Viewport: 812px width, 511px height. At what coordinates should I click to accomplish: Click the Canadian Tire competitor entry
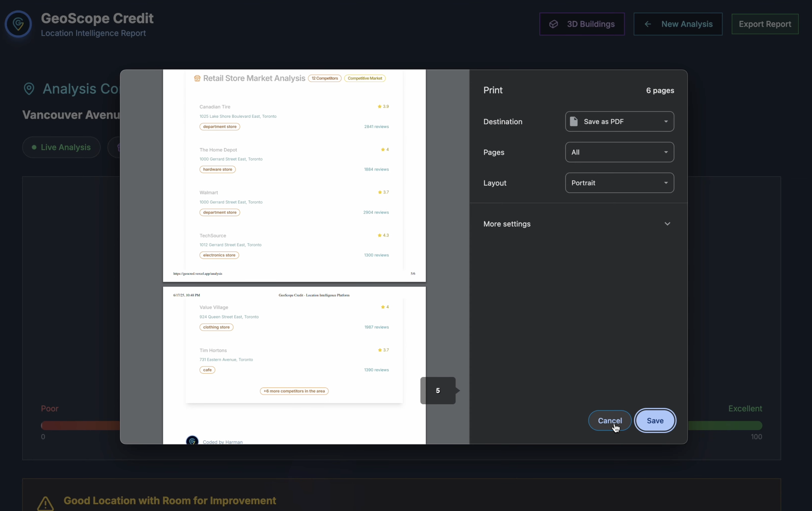click(215, 107)
